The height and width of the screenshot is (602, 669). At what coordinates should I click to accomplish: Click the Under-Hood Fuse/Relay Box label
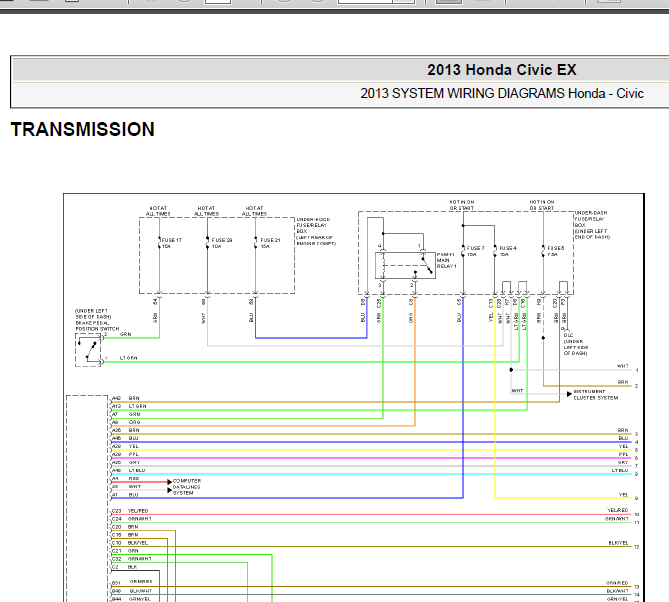coord(316,231)
